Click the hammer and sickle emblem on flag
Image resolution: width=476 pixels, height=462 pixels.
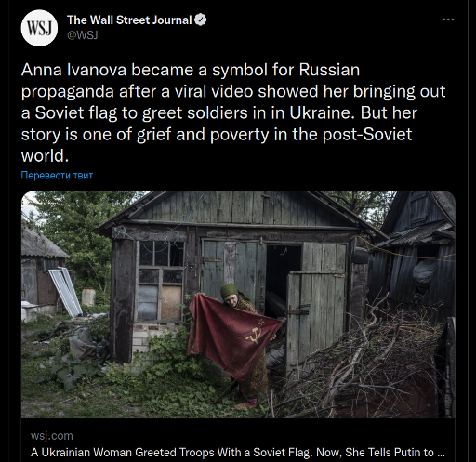tap(254, 336)
